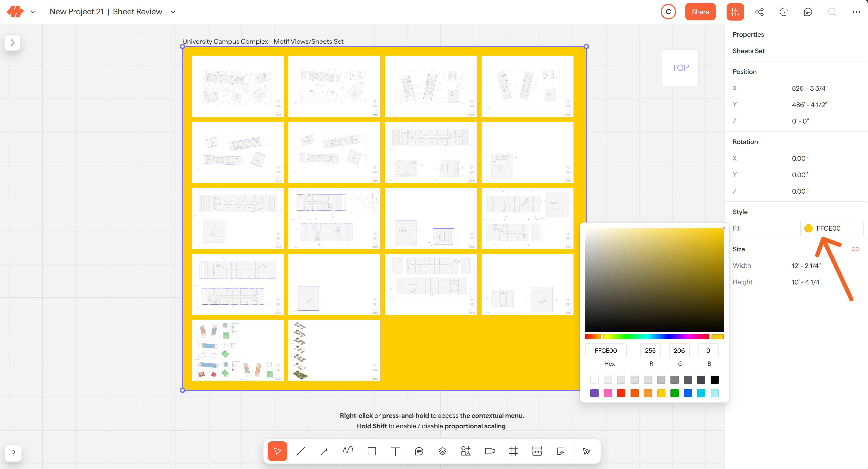
Task: Toggle the size aspect ratio link
Action: pyautogui.click(x=855, y=249)
